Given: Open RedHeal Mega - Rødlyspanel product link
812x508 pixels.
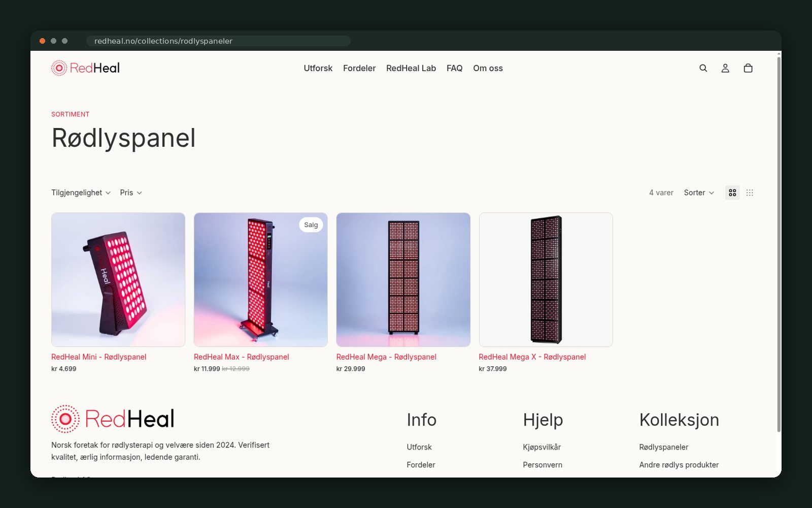Looking at the screenshot, I should [x=386, y=357].
